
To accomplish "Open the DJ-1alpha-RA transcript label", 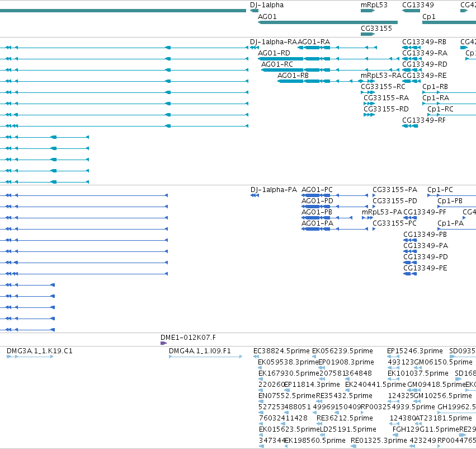I will coord(273,41).
